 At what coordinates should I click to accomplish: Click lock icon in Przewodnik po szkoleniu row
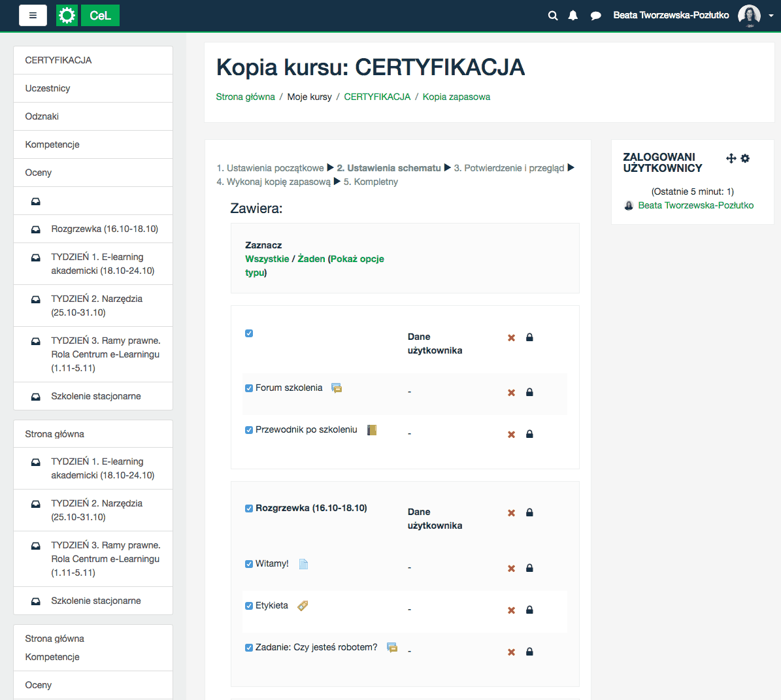(529, 434)
